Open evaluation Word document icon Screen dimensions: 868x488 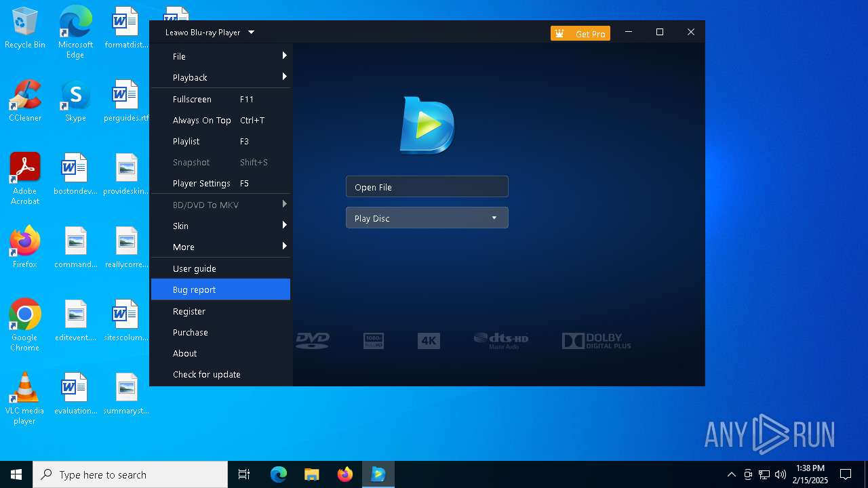coord(75,394)
